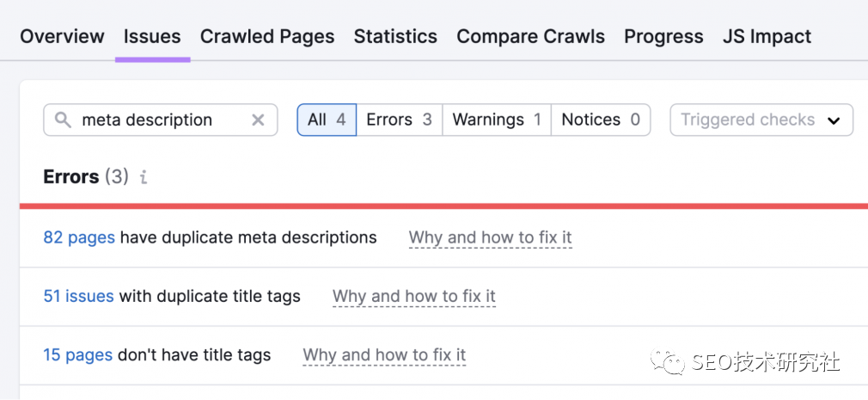Click fix help for duplicate meta descriptions
868x400 pixels.
coord(490,237)
